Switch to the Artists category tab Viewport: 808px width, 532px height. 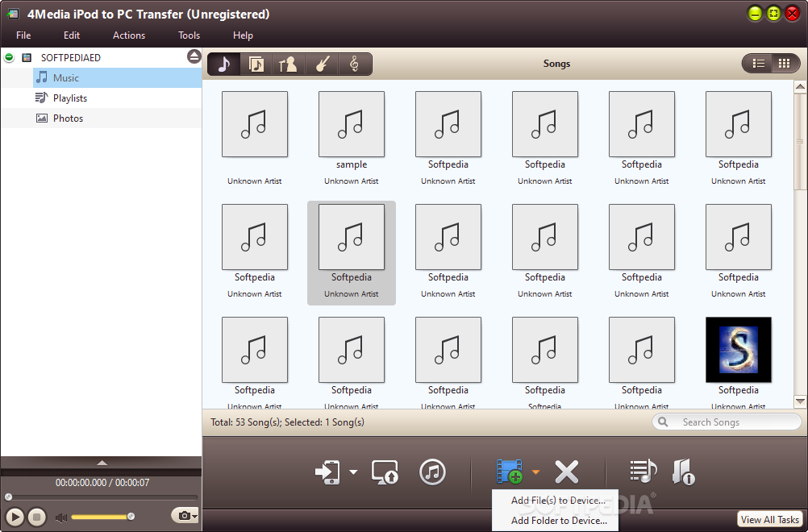(288, 64)
